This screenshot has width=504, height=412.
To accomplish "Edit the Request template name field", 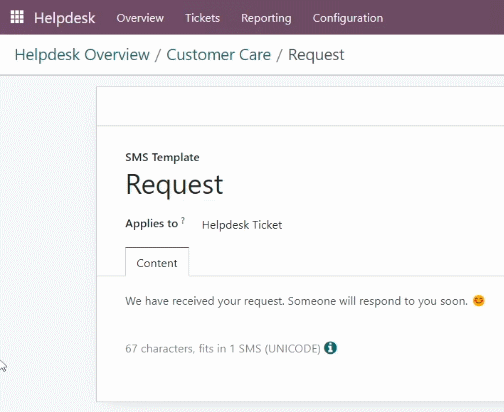I will (174, 185).
